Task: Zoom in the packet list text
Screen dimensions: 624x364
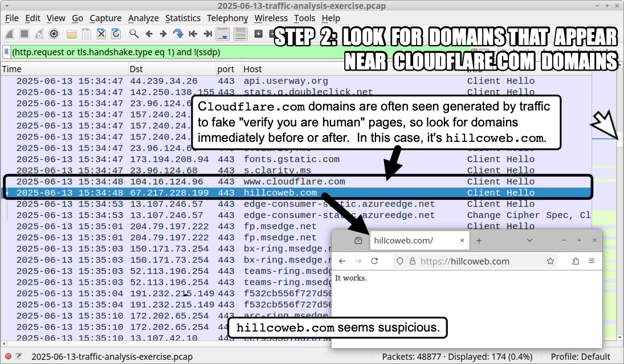Action: 258,34
